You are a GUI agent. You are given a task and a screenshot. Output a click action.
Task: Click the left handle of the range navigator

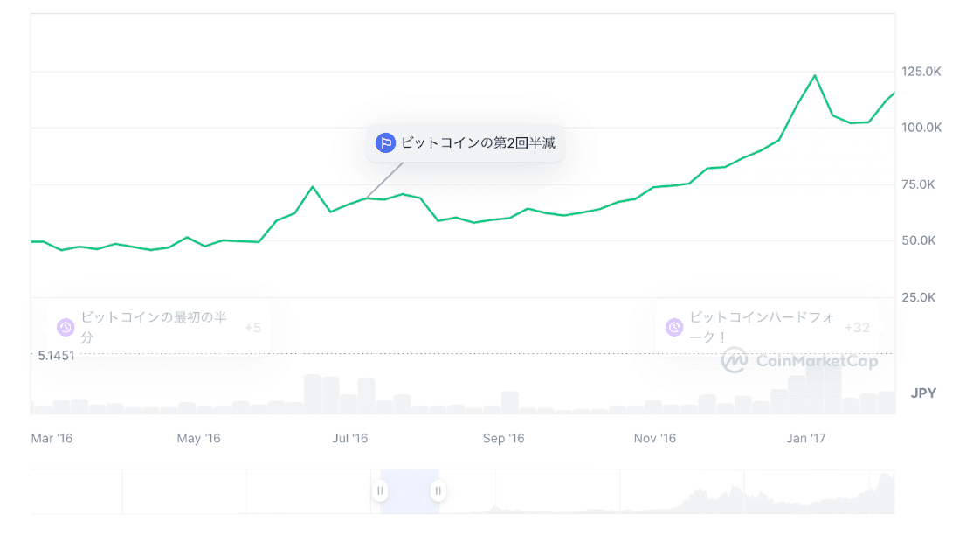pos(380,491)
